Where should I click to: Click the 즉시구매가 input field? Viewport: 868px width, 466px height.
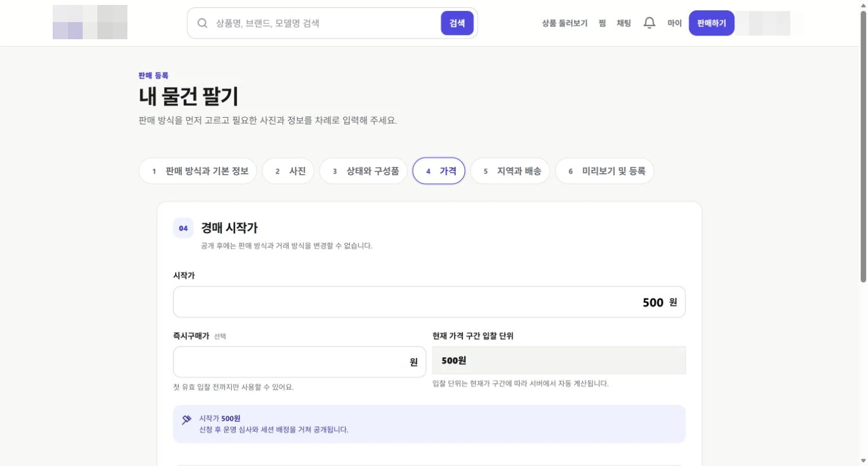[300, 362]
